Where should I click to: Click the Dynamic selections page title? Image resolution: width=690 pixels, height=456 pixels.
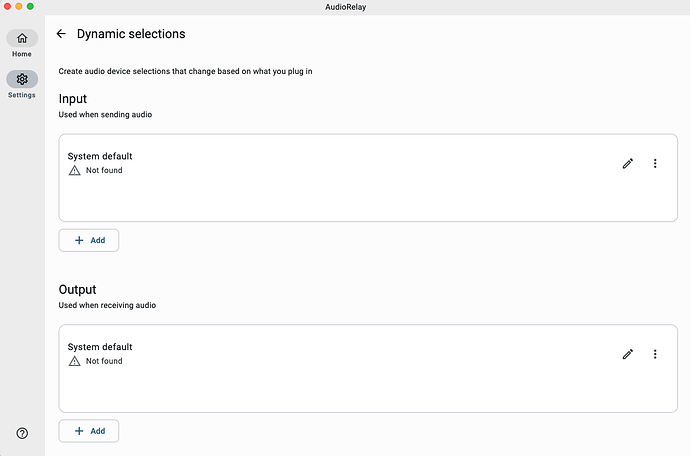point(131,34)
